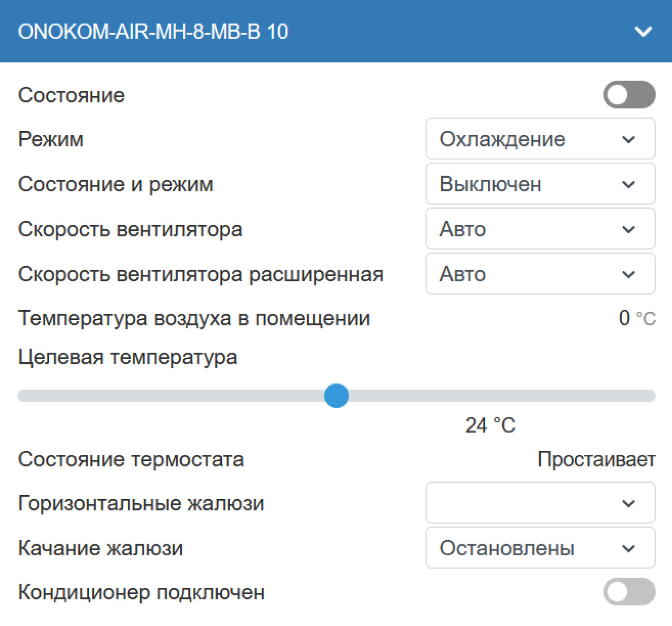
Task: Click the ONOKOM-AIR-MH-8-MB-B 10 header title
Action: tap(153, 32)
